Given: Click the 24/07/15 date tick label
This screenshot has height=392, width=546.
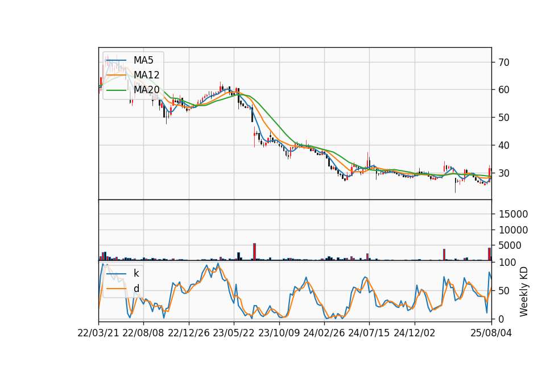Looking at the screenshot, I should 369,333.
